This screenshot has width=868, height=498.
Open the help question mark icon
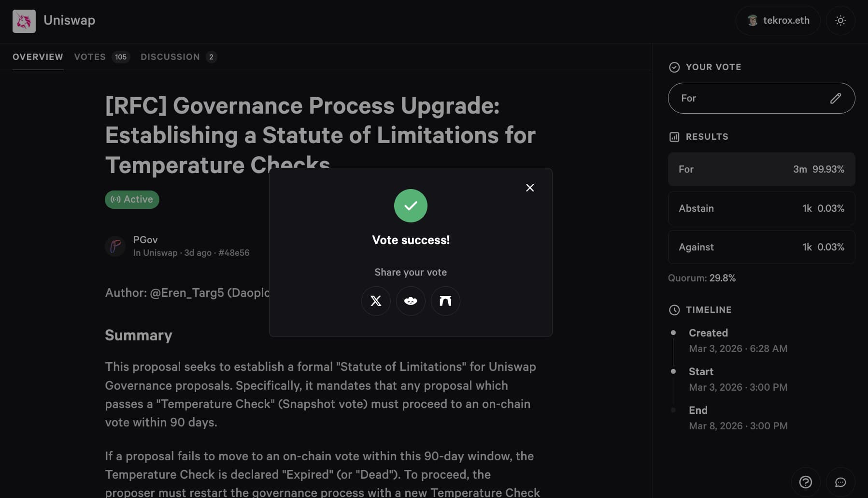(806, 482)
